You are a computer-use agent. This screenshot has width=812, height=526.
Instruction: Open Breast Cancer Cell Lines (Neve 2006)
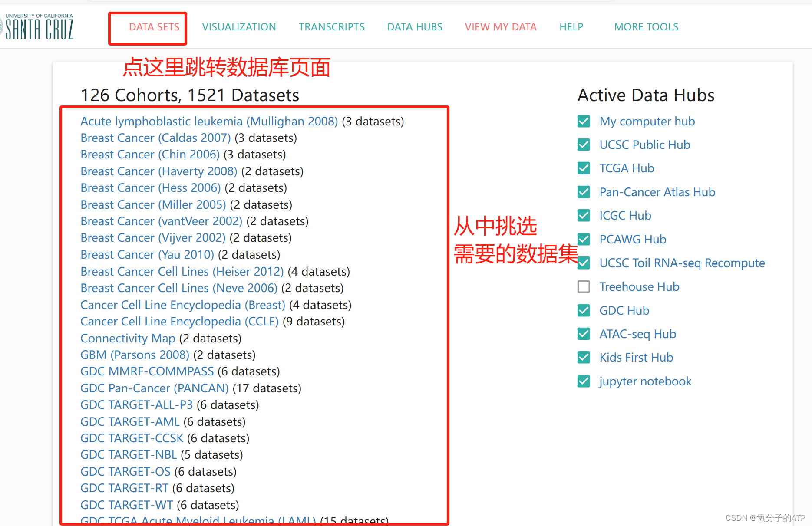point(179,288)
